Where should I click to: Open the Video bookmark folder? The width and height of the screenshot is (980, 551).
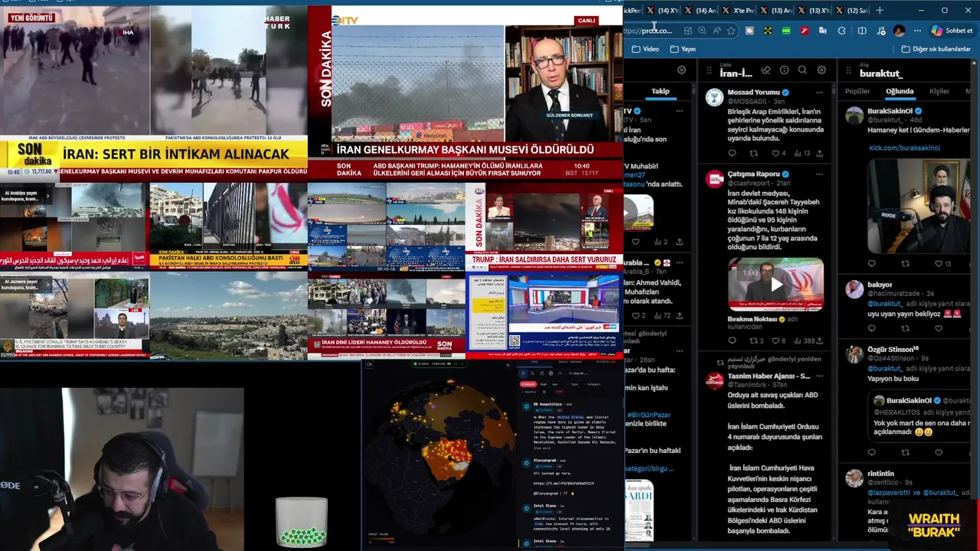[x=645, y=49]
